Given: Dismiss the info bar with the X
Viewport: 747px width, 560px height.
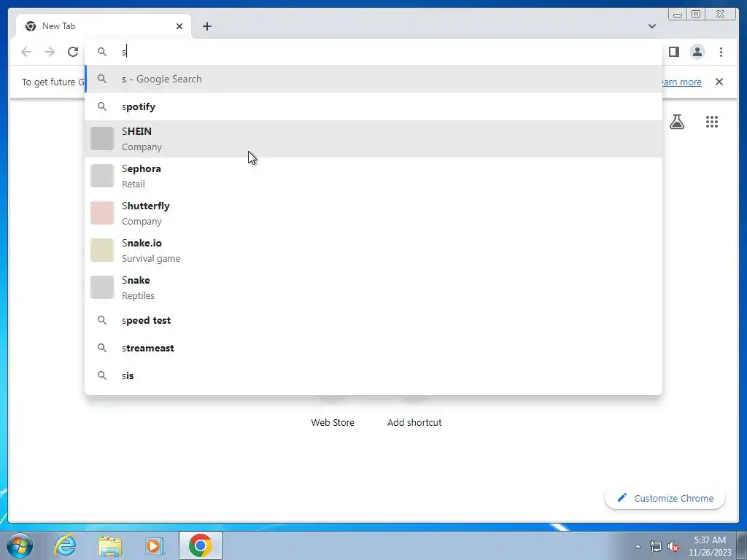Looking at the screenshot, I should pos(719,82).
